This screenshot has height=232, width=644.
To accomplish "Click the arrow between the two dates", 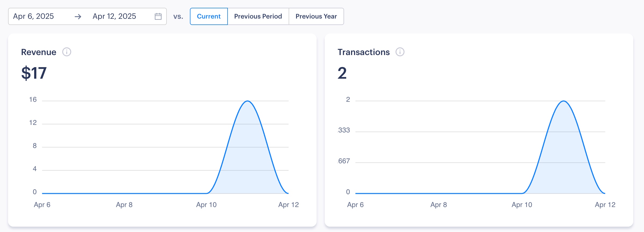I will 78,17.
